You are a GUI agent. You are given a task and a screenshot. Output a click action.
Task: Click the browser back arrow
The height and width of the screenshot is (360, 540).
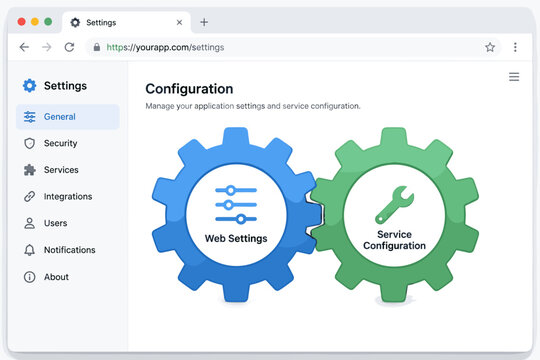click(24, 47)
